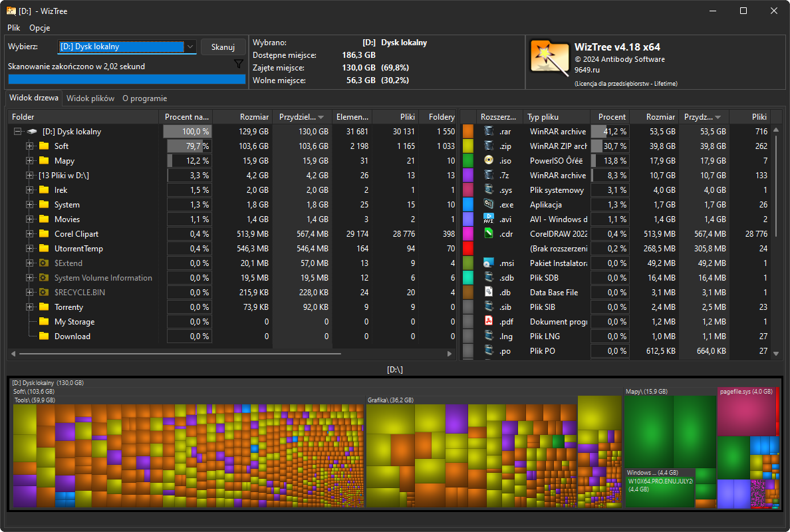Click the horizontal scrollbar of folder tree
Screen dimensions: 790x532
point(180,354)
